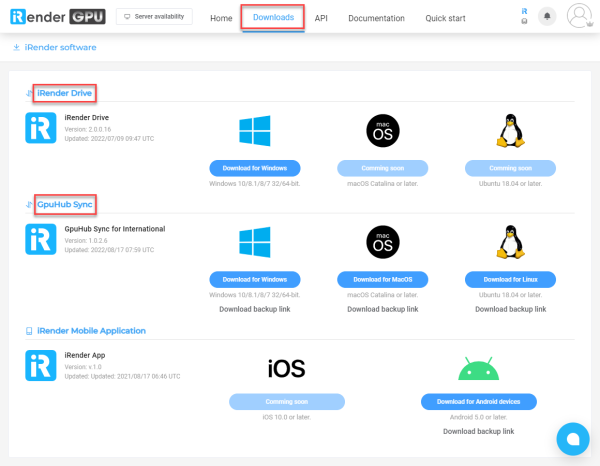Click the iRender App logo icon

40,364
